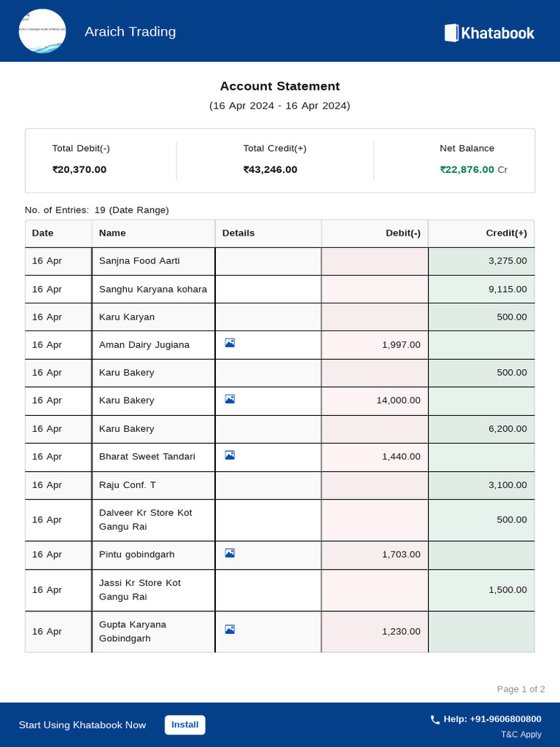
Task: Click Net Balance amount ₹22,876.00
Action: coord(467,170)
